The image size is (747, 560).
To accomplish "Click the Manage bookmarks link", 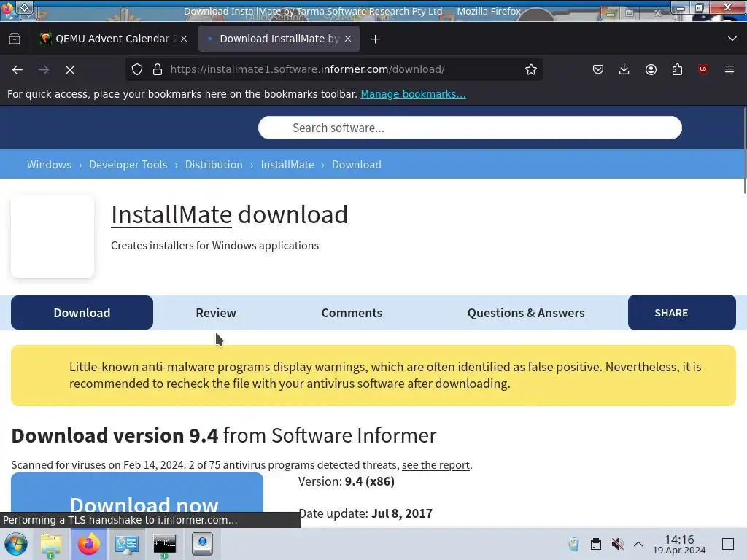I will pos(413,94).
